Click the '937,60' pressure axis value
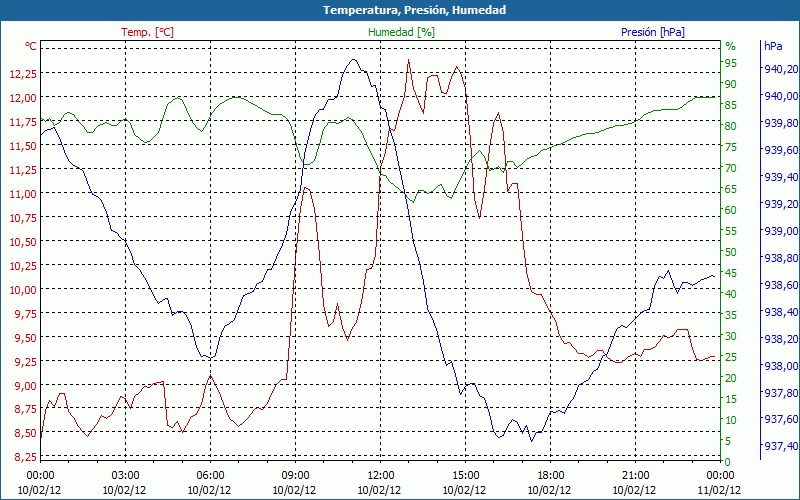The width and height of the screenshot is (800, 500). pyautogui.click(x=779, y=419)
